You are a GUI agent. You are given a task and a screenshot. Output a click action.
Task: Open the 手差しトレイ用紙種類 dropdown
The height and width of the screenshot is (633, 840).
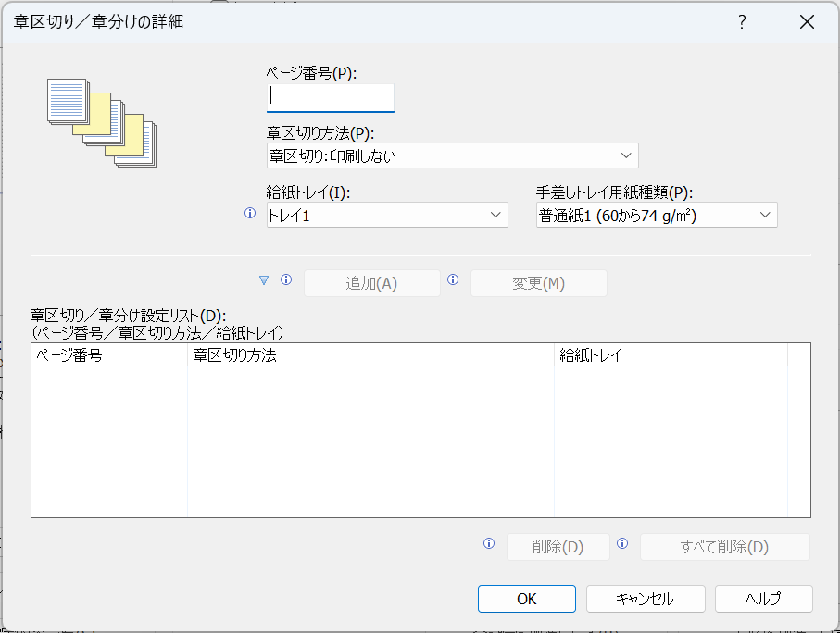pos(656,216)
